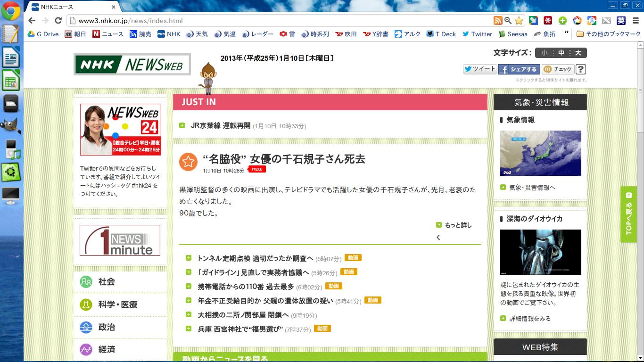
Task: Open the GIMP icon in the dock
Action: (10, 126)
